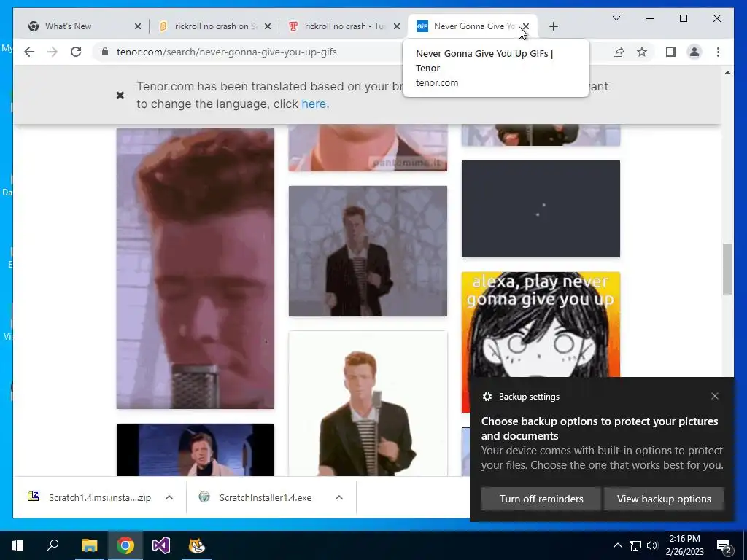Click the lock site info icon
Screen dimensions: 747x560
coord(105,52)
